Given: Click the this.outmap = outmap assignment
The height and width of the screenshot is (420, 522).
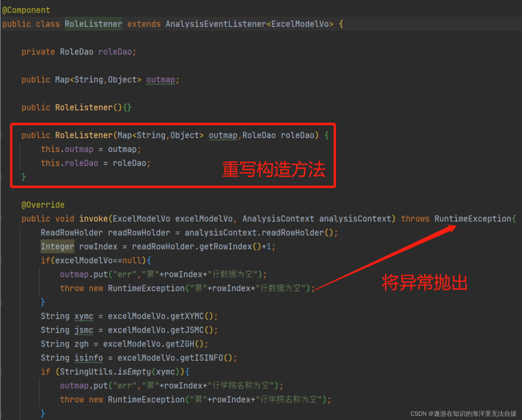Looking at the screenshot, I should tap(91, 149).
